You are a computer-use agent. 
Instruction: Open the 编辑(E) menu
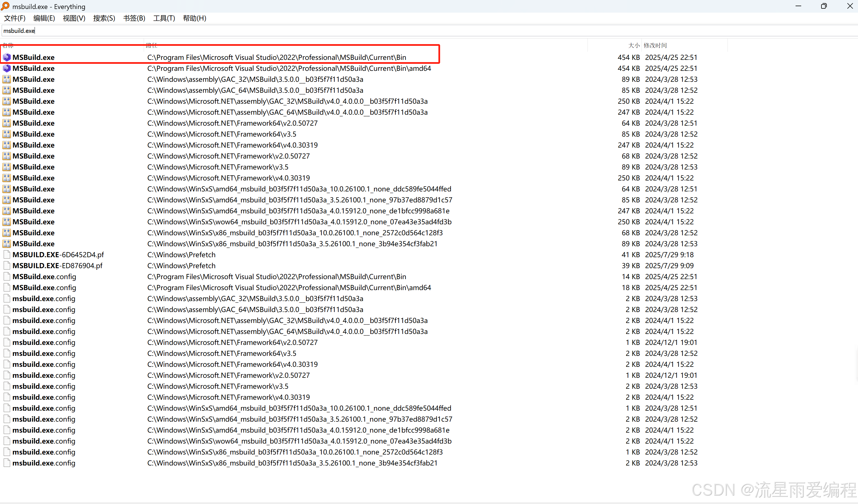click(44, 18)
